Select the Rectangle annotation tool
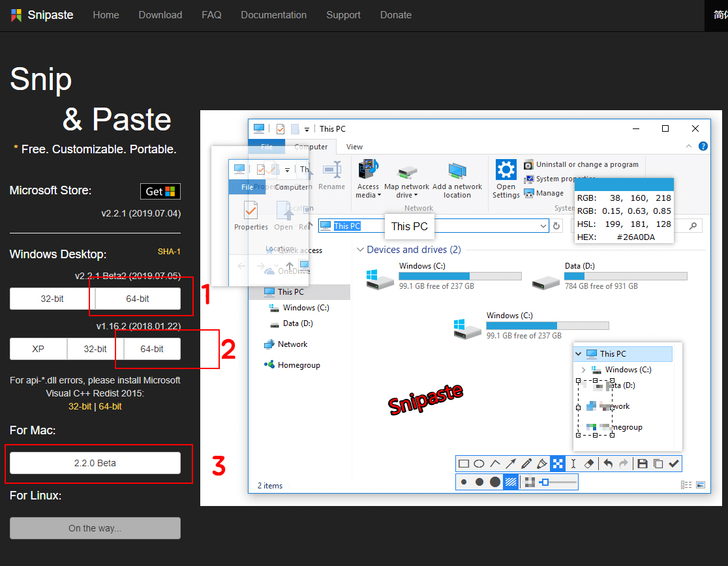This screenshot has height=566, width=728. pyautogui.click(x=463, y=464)
